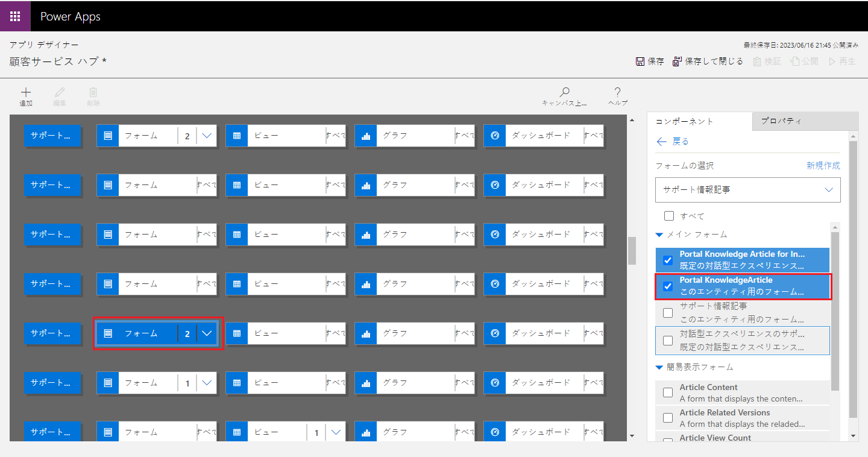
Task: Click the Article View Count row label
Action: point(715,438)
